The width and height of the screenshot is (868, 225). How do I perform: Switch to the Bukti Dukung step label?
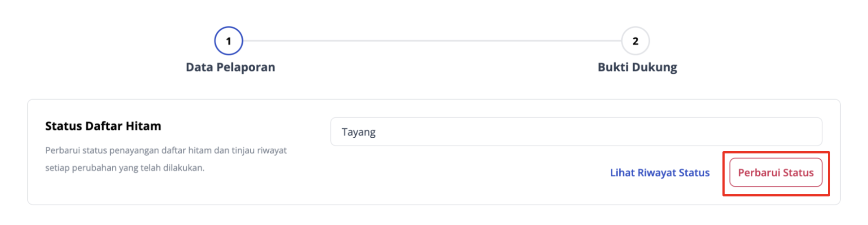tap(637, 67)
